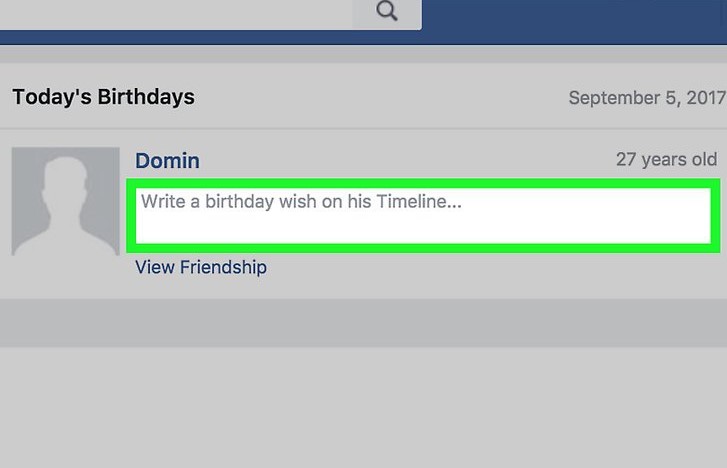Open Domin's profile via name link

(x=167, y=161)
